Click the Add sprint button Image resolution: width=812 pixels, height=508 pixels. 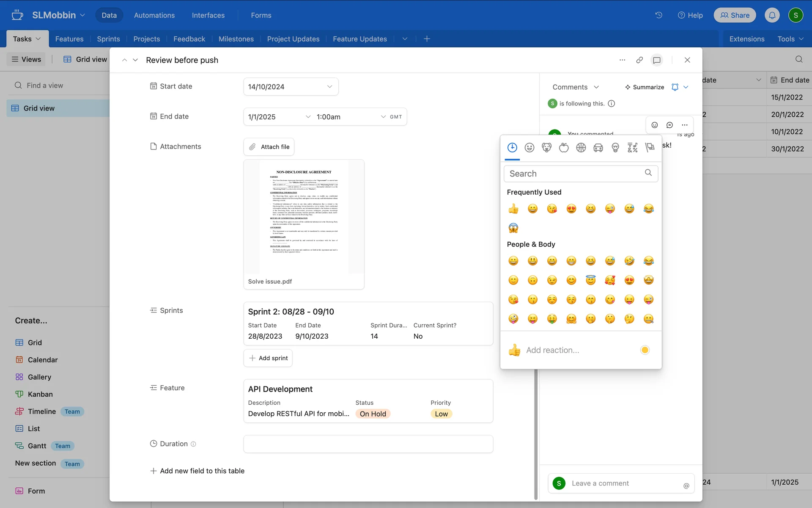pyautogui.click(x=268, y=358)
